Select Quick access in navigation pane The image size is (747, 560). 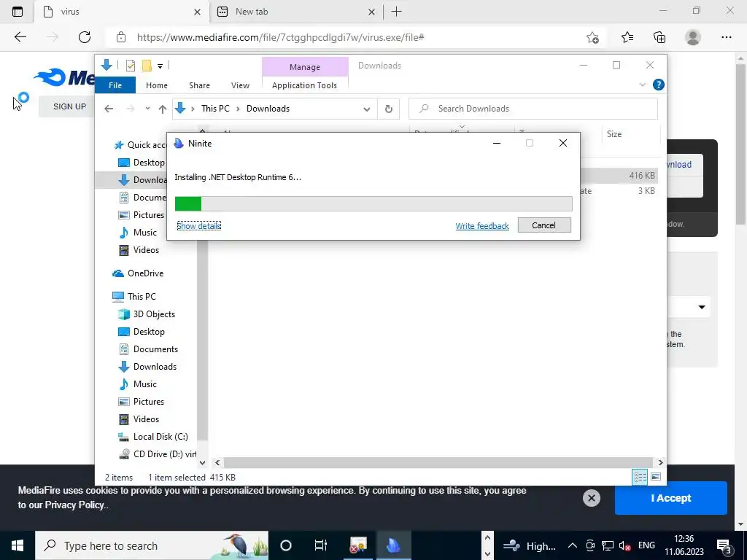click(x=140, y=145)
